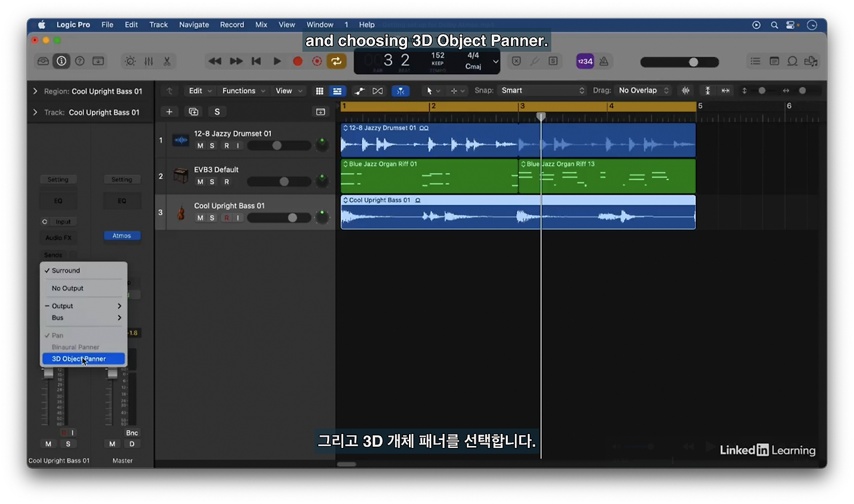Viewport: 854px width, 504px height.
Task: Open the pointer tool selection menu
Action: pos(433,91)
